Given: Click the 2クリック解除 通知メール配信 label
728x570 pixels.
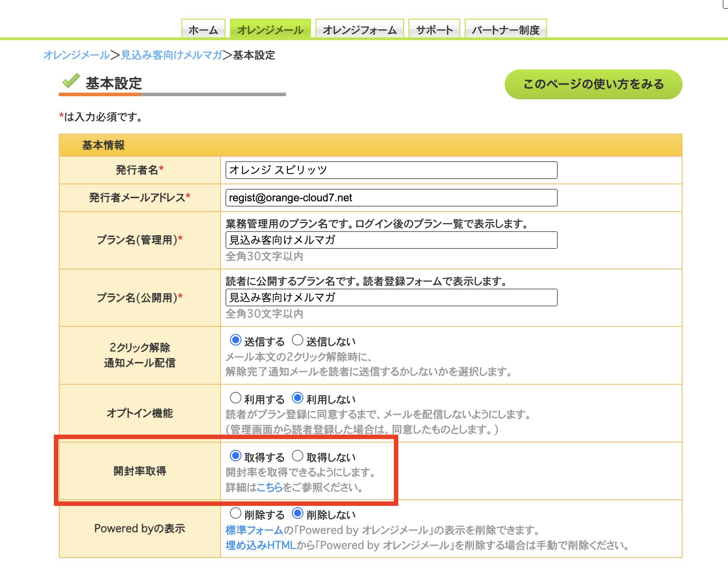Looking at the screenshot, I should pos(140,355).
